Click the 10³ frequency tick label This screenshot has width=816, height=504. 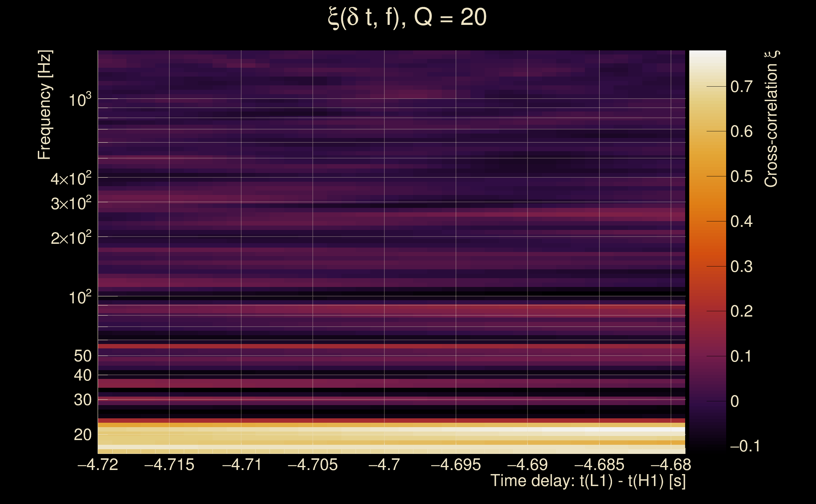[79, 100]
